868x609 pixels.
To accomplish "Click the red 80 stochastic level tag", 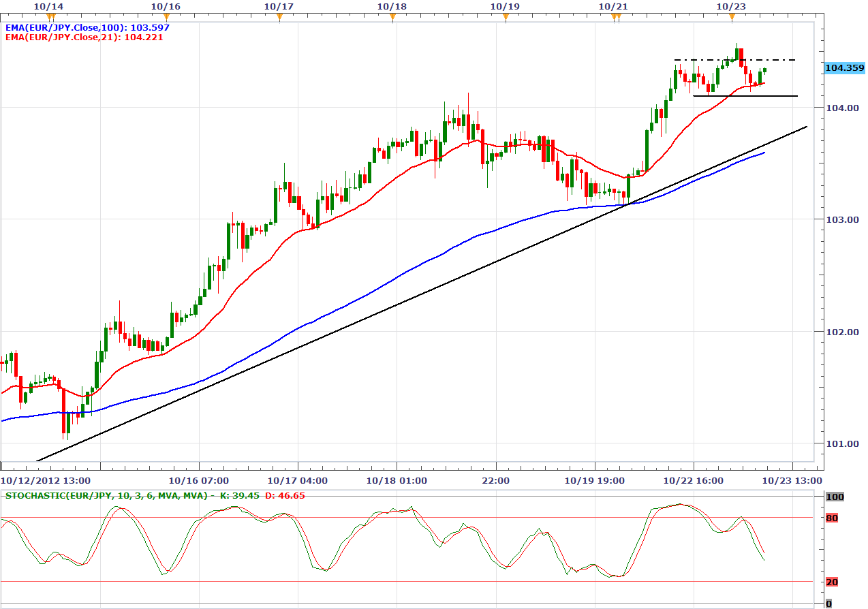I will pyautogui.click(x=832, y=518).
